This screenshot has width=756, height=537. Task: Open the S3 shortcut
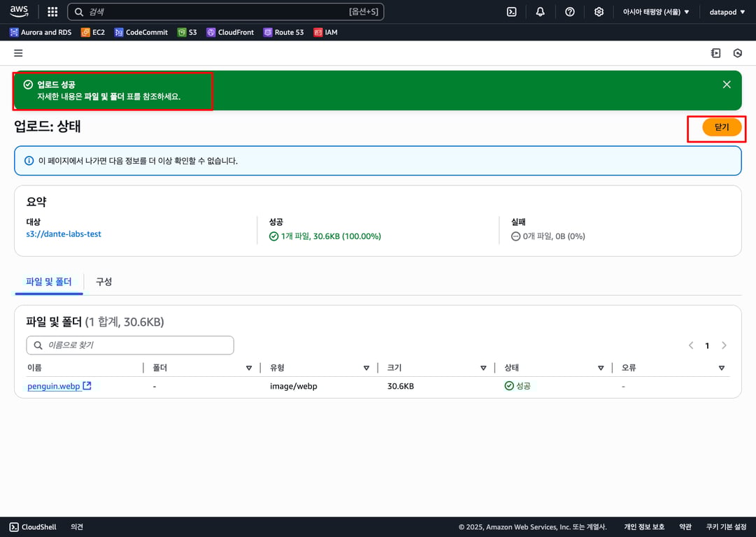(187, 32)
